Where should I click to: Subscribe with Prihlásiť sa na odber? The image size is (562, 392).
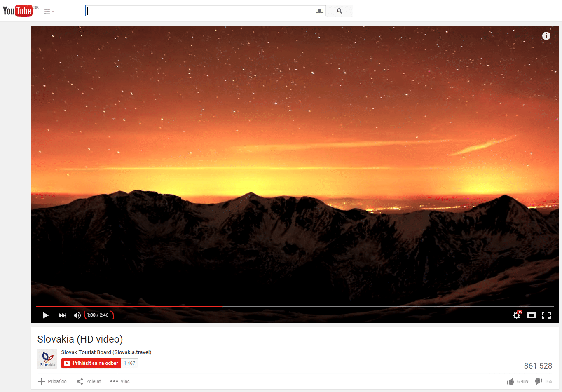91,363
